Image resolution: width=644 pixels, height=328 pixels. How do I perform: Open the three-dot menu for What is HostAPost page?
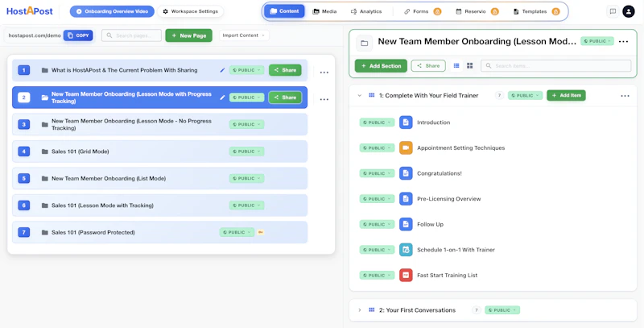point(324,73)
